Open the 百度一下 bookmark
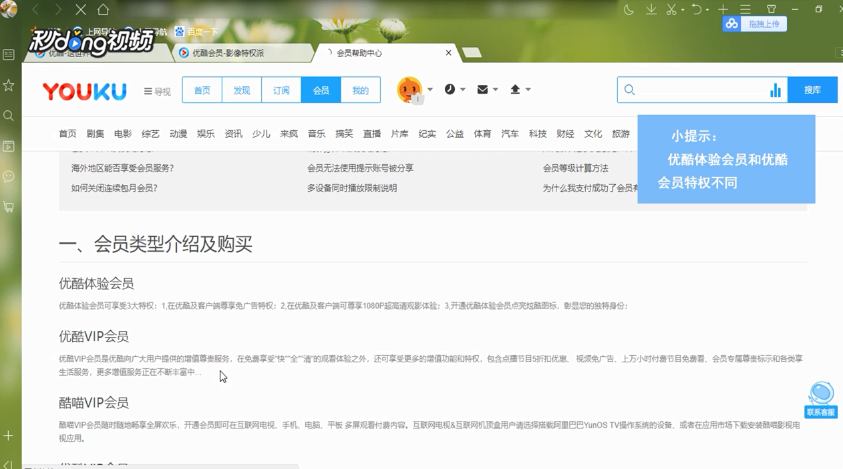843x469 pixels. point(197,32)
